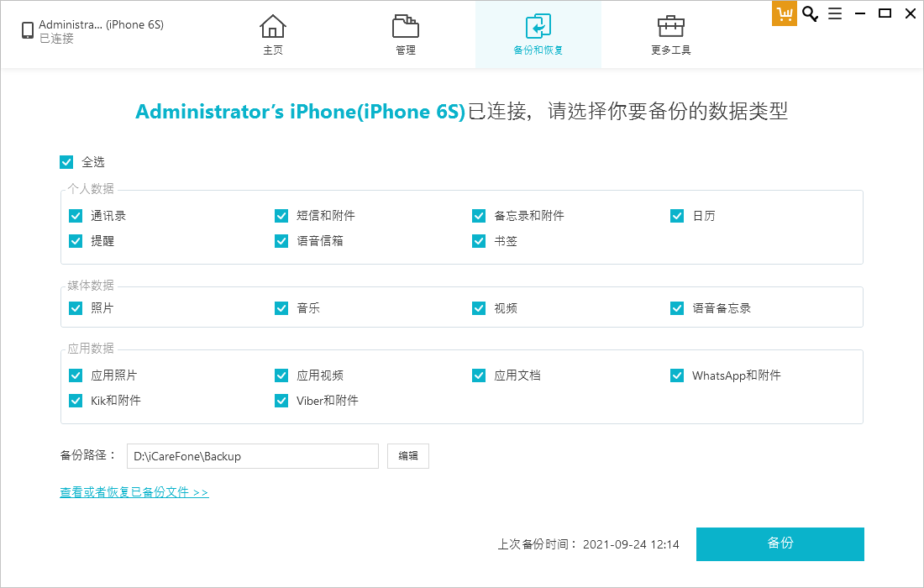Open the orange shopping cart icon

point(785,13)
